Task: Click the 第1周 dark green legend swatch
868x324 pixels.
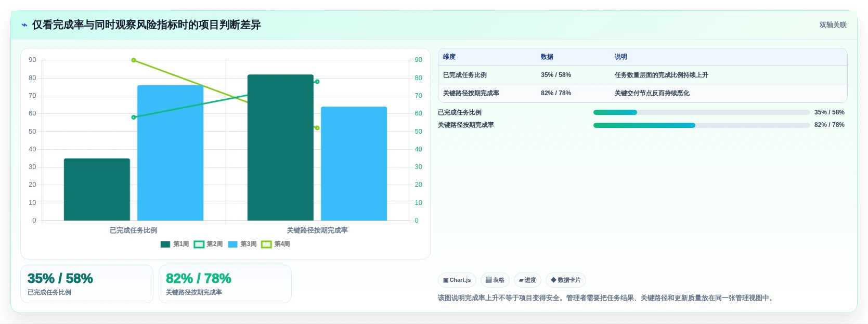Action: click(x=165, y=244)
